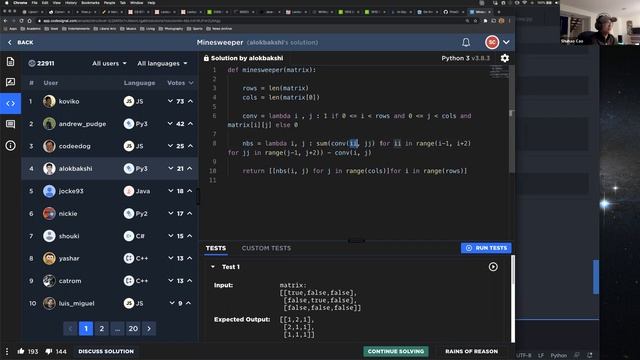
Task: Go to pagination page 2
Action: [x=102, y=329]
